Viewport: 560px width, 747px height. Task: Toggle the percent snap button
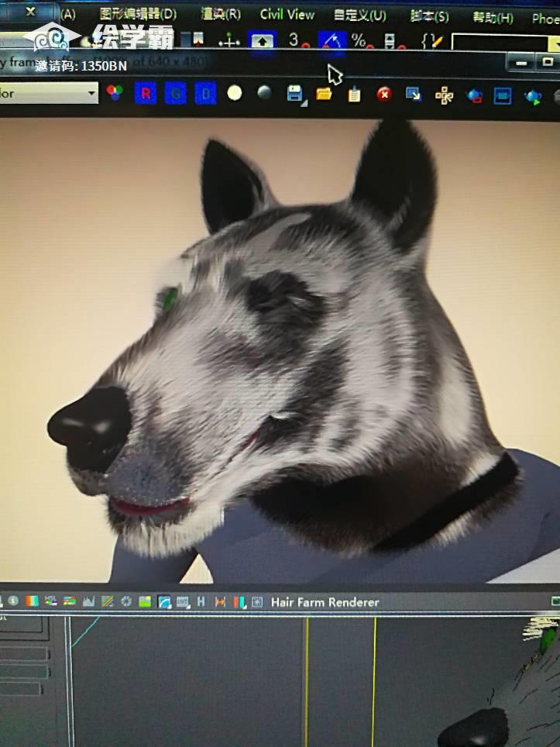pyautogui.click(x=362, y=41)
